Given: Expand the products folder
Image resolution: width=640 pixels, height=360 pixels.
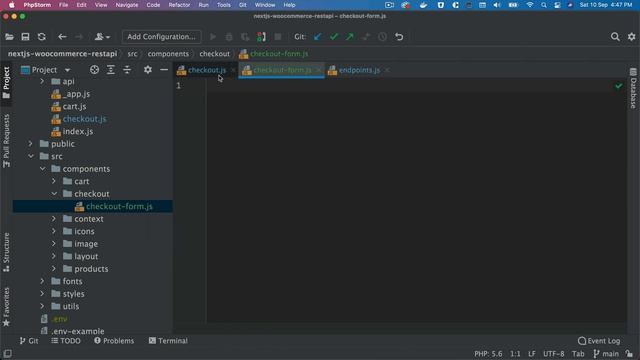Looking at the screenshot, I should pos(54,269).
